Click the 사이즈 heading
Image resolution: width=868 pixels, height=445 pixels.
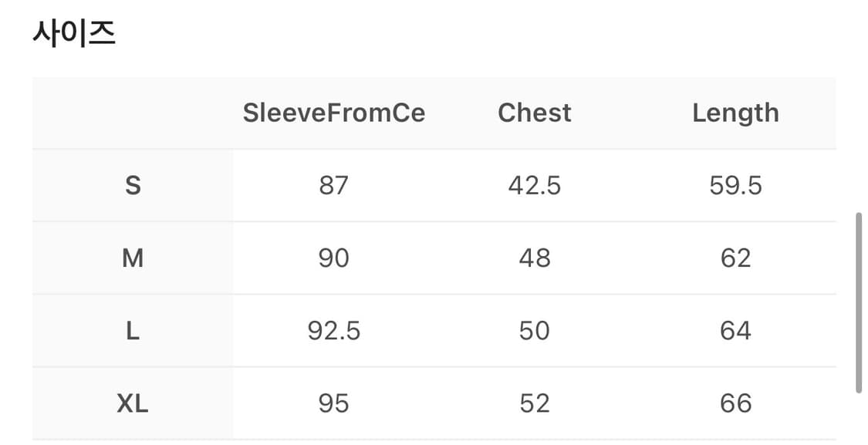74,35
